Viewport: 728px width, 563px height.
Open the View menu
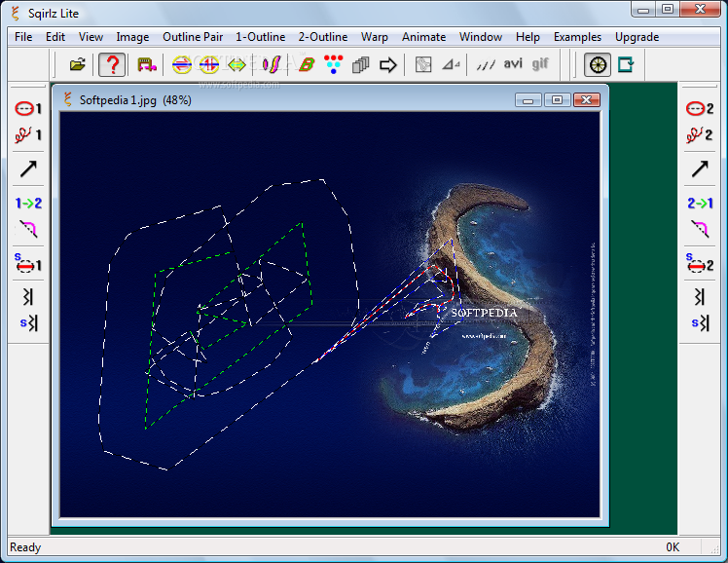(91, 37)
